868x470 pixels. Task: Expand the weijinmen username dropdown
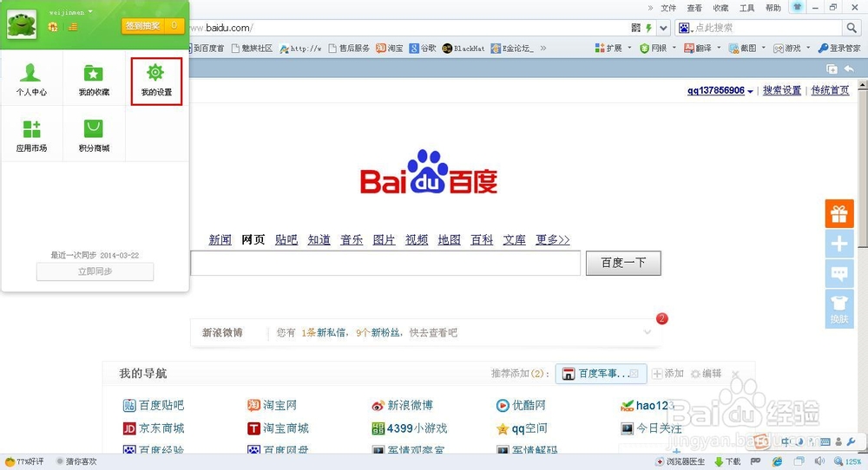pos(90,11)
